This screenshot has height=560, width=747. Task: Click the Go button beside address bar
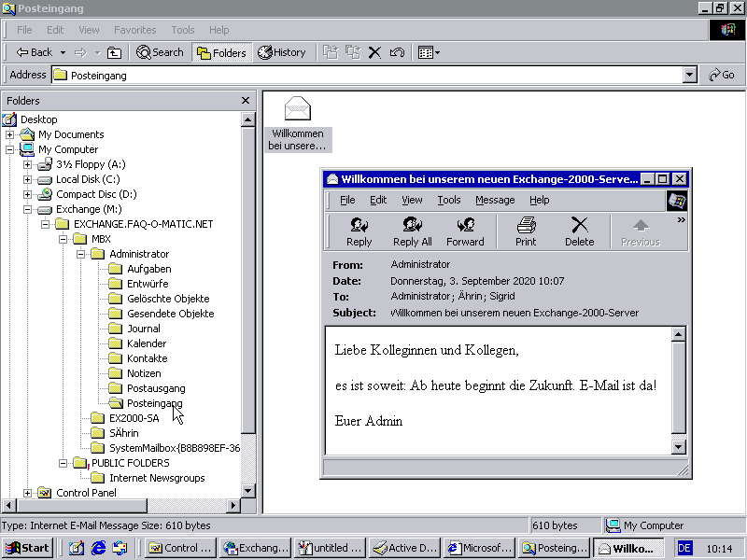[722, 75]
